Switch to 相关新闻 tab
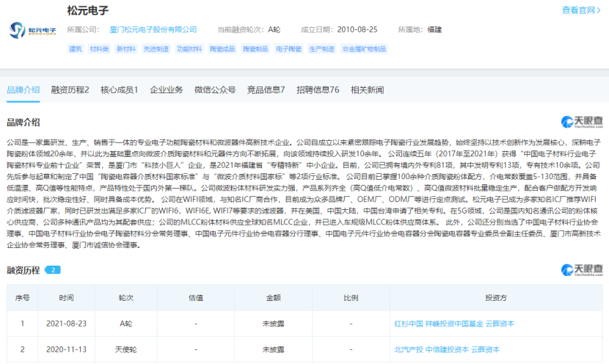The image size is (609, 364). (367, 90)
